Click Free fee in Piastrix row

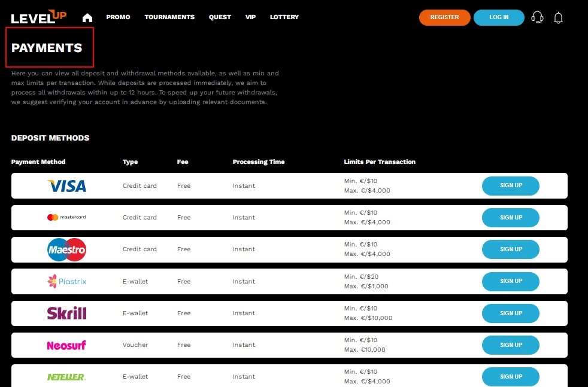point(184,281)
